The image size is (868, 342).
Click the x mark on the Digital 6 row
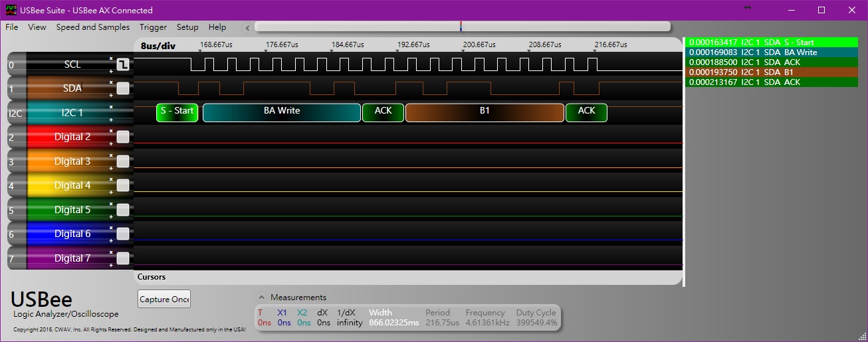coord(111,228)
